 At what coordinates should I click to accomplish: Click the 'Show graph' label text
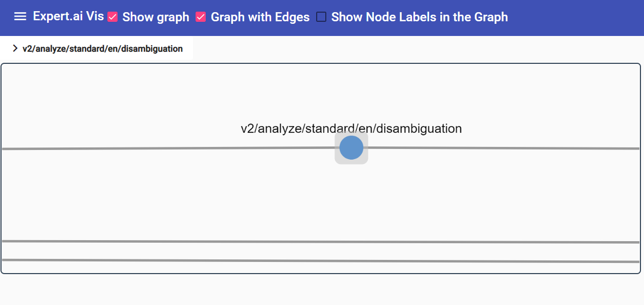coord(156,17)
